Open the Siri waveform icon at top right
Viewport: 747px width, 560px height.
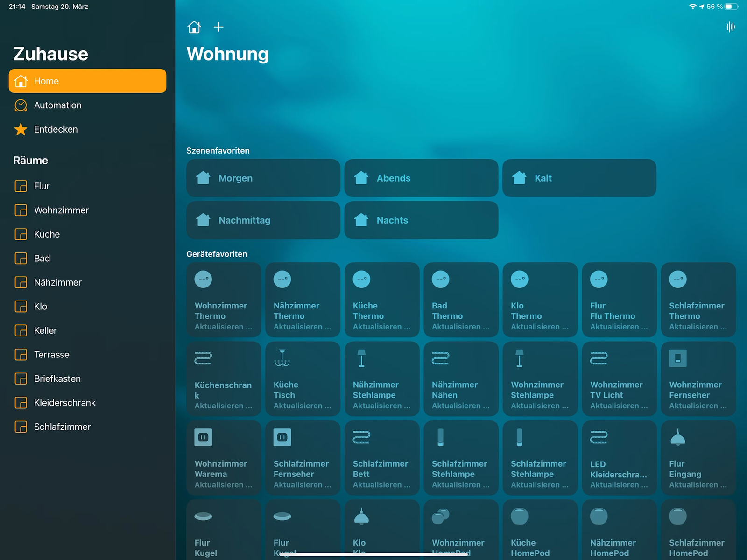tap(730, 28)
